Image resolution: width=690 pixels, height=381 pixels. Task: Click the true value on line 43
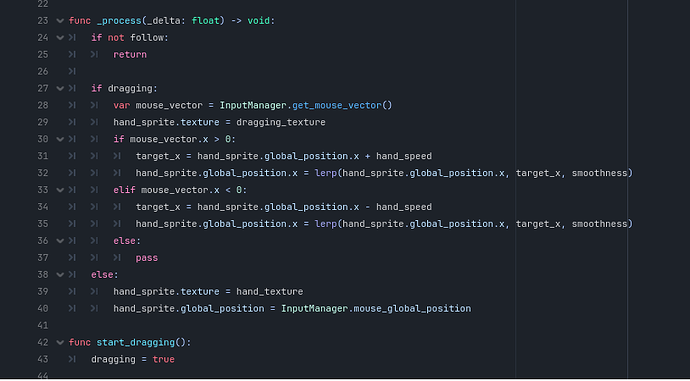[163, 359]
